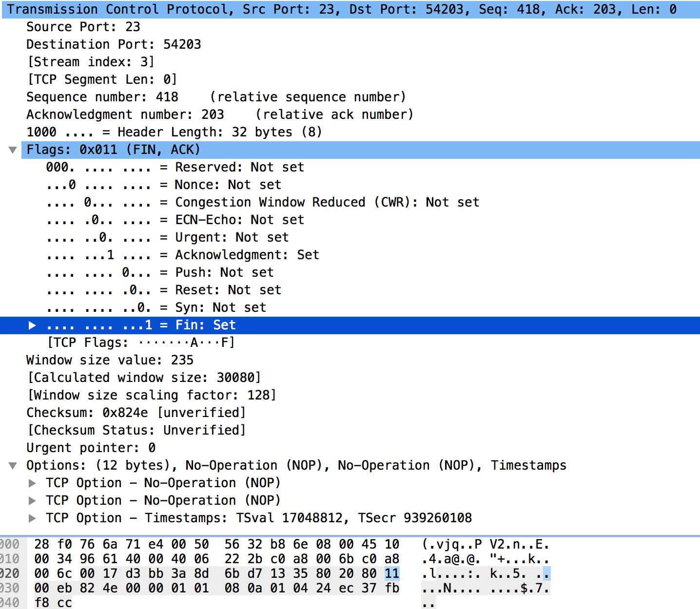700x609 pixels.
Task: Select [Checksum Status: Unverified] row
Action: tap(136, 430)
